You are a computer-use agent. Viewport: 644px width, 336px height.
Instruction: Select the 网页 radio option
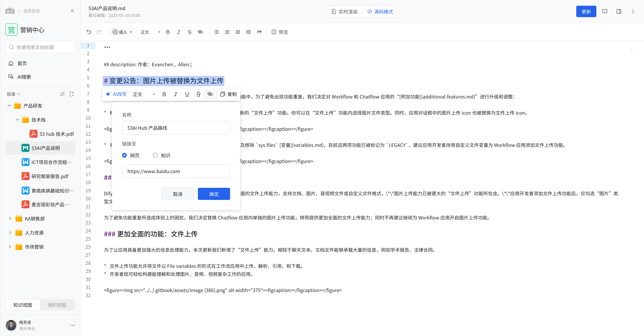point(125,155)
